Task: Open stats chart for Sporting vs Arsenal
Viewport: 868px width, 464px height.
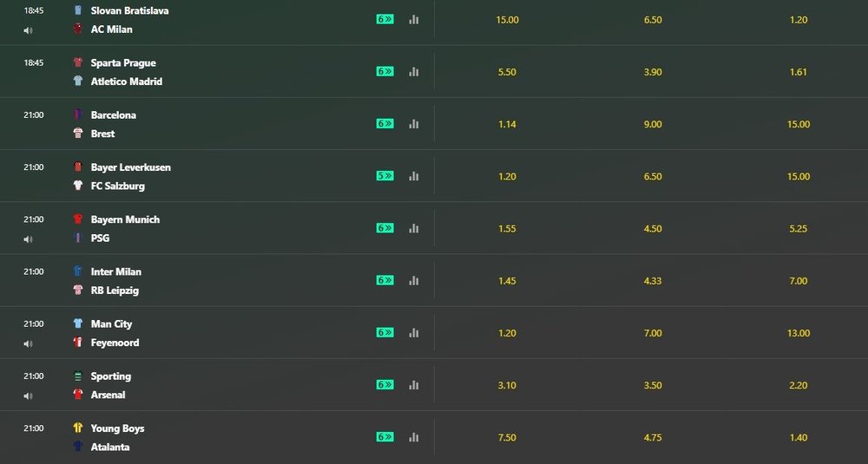Action: [x=413, y=385]
